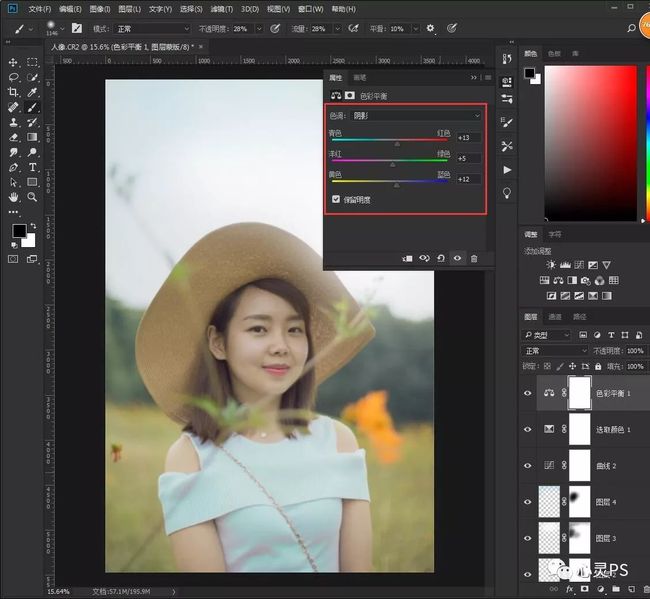Add a Color Balance adjustment from Adjustments panel
The width and height of the screenshot is (650, 599).
pyautogui.click(x=558, y=281)
